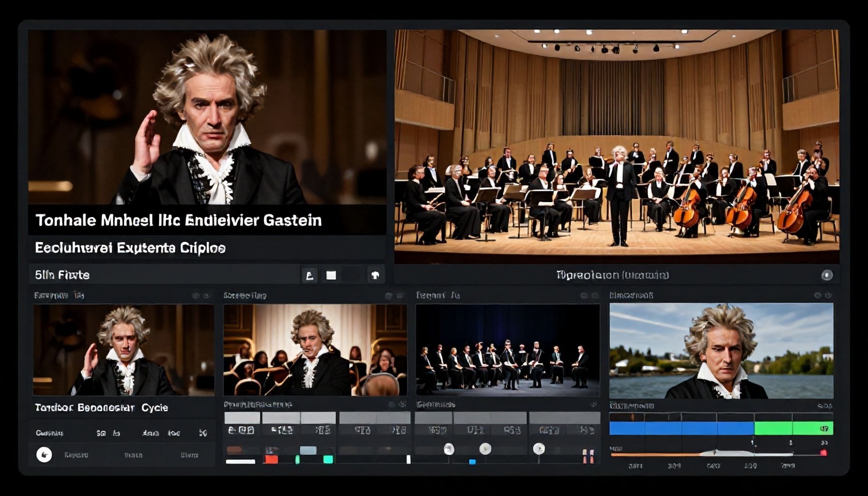Select the dark stage orchestra thumbnail

[x=508, y=351]
